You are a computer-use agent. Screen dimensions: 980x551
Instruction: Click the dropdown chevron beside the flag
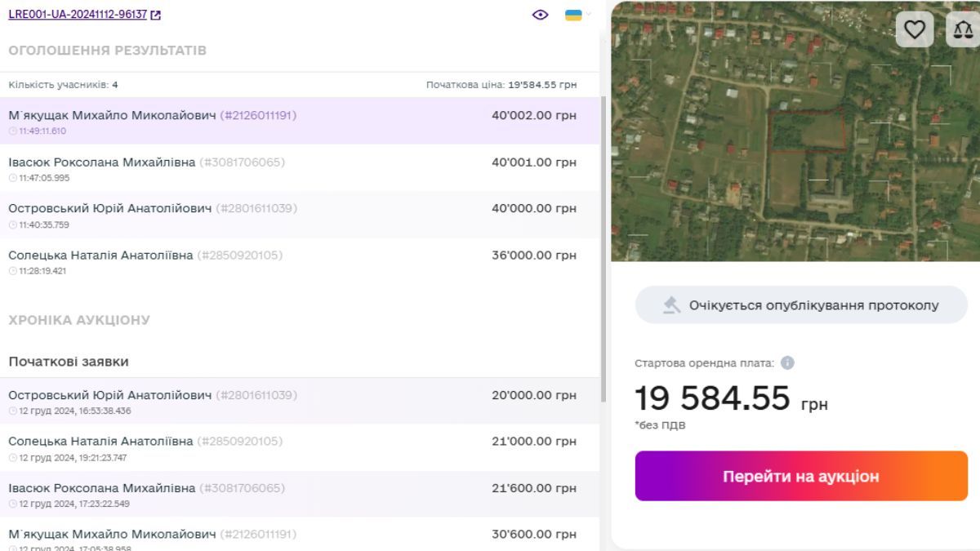pos(588,15)
